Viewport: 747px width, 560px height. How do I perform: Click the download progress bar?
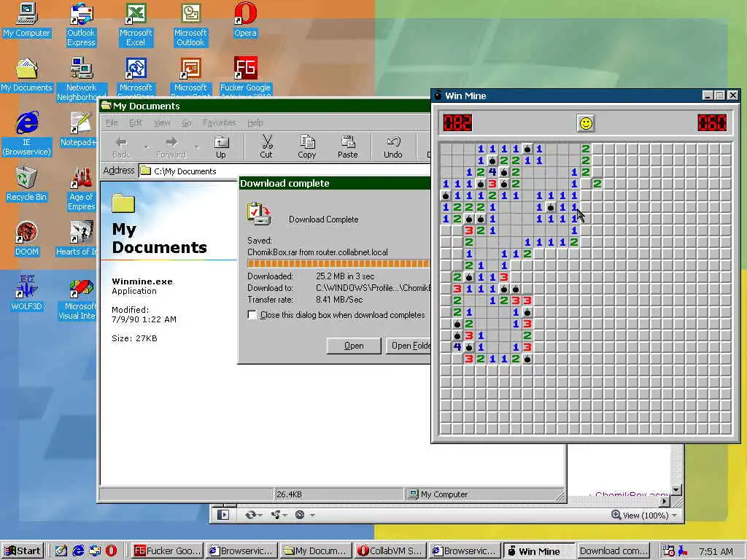[x=338, y=263]
